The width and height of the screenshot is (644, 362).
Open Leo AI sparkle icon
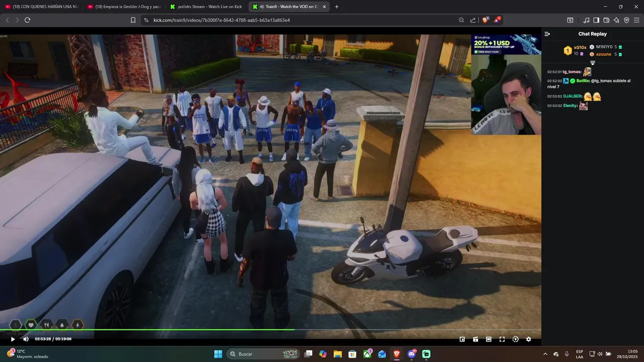click(616, 20)
